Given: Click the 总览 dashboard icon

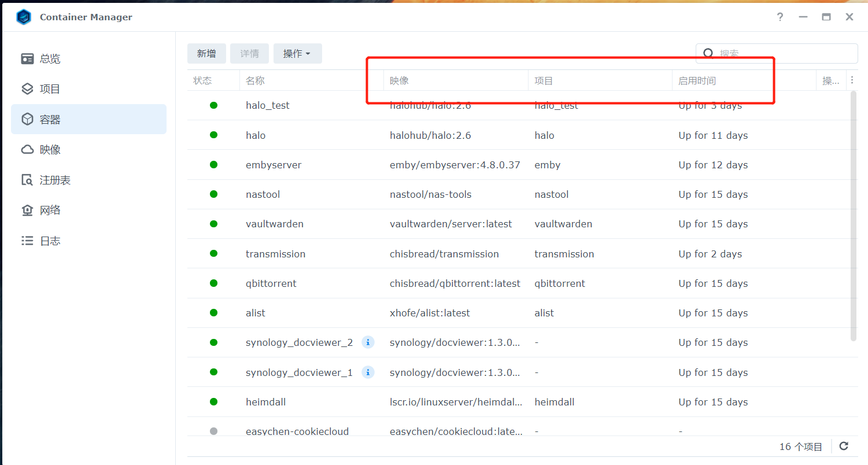Looking at the screenshot, I should coord(27,58).
